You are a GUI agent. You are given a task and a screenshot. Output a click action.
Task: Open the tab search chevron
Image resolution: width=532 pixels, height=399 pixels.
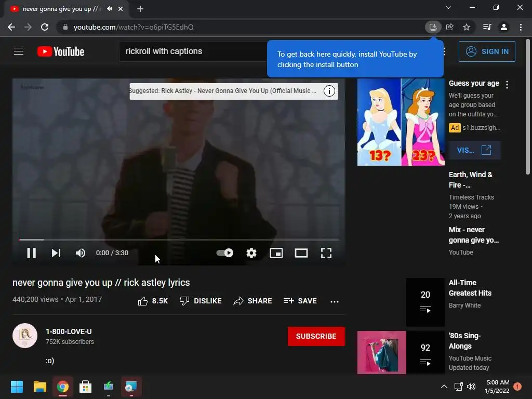(x=448, y=7)
